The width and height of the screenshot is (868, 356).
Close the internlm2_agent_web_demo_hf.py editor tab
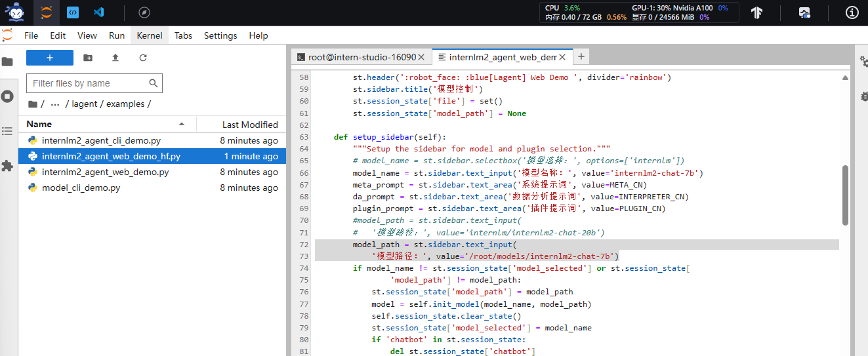tap(563, 57)
